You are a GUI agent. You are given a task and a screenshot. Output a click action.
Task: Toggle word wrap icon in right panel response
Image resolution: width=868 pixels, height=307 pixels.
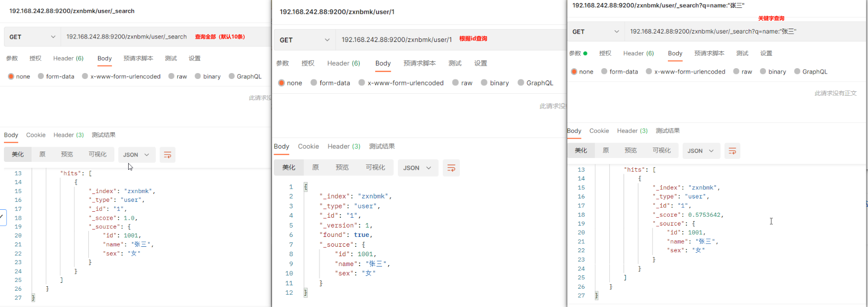(x=732, y=151)
